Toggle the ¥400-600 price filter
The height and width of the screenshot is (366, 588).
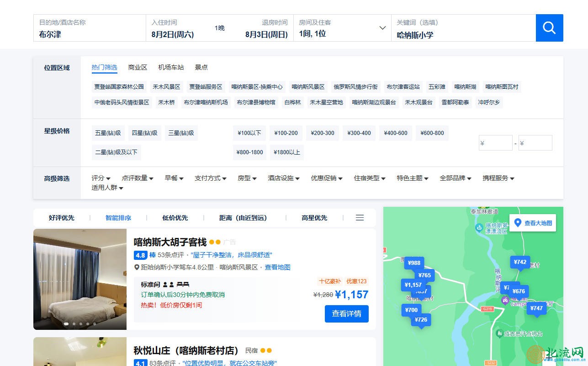point(396,133)
